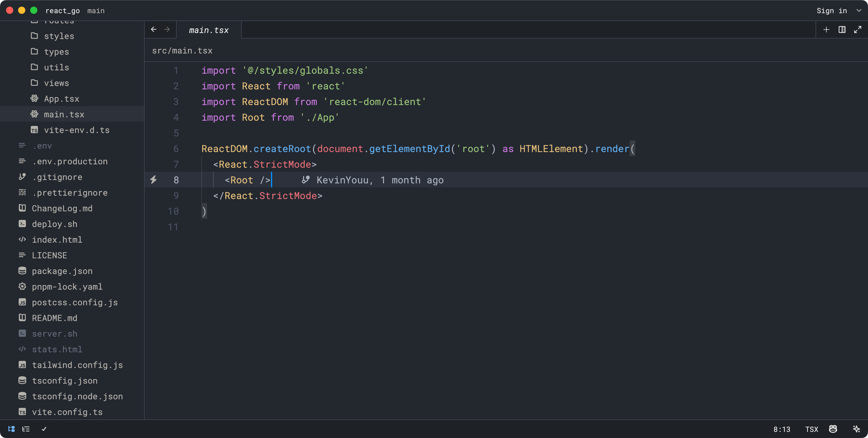The image size is (868, 438).
Task: Go forward with the right arrow
Action: [x=167, y=30]
